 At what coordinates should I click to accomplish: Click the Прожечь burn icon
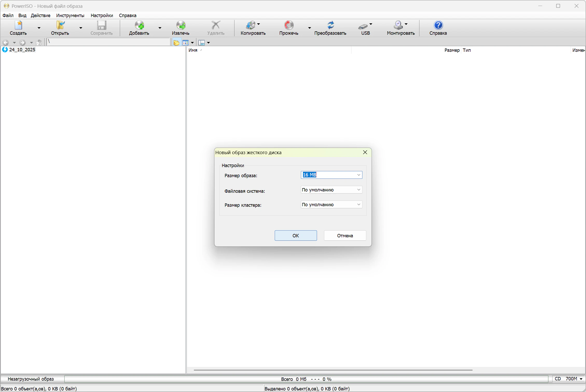pyautogui.click(x=288, y=25)
